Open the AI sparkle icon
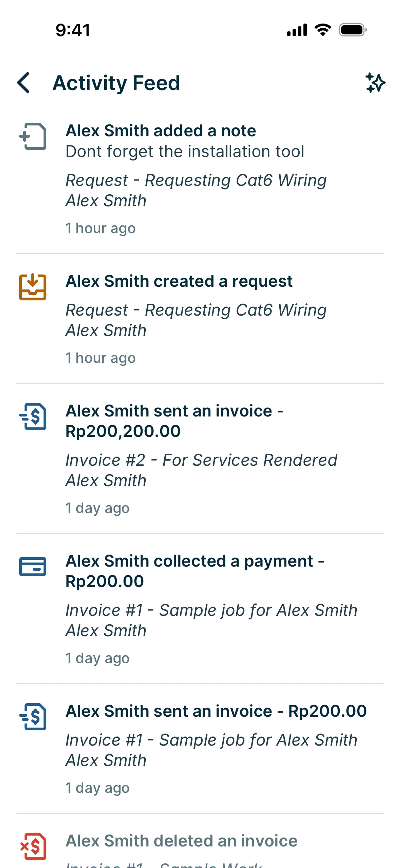 click(x=375, y=83)
